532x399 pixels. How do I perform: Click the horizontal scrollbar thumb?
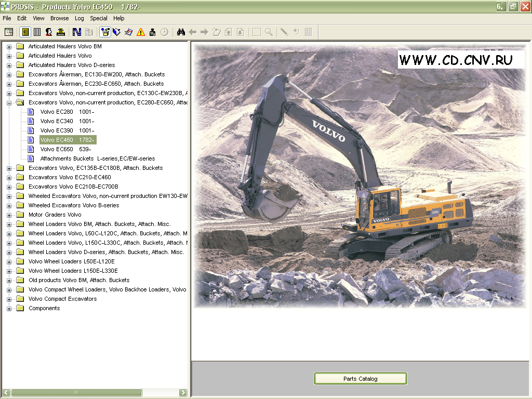pyautogui.click(x=76, y=393)
